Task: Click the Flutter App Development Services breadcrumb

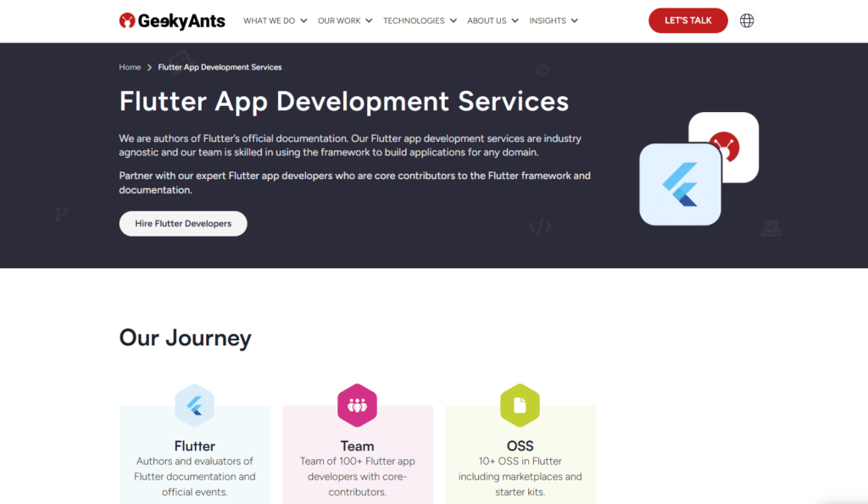Action: 220,67
